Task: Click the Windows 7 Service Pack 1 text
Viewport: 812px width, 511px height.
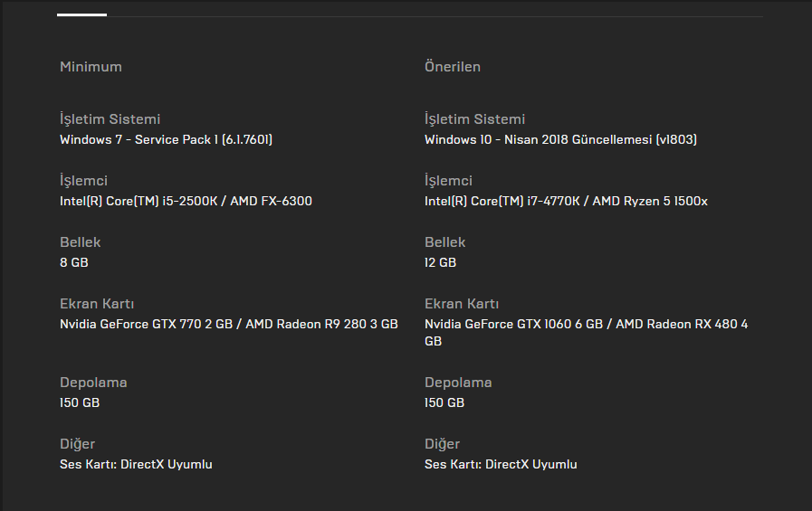Action: 166,139
